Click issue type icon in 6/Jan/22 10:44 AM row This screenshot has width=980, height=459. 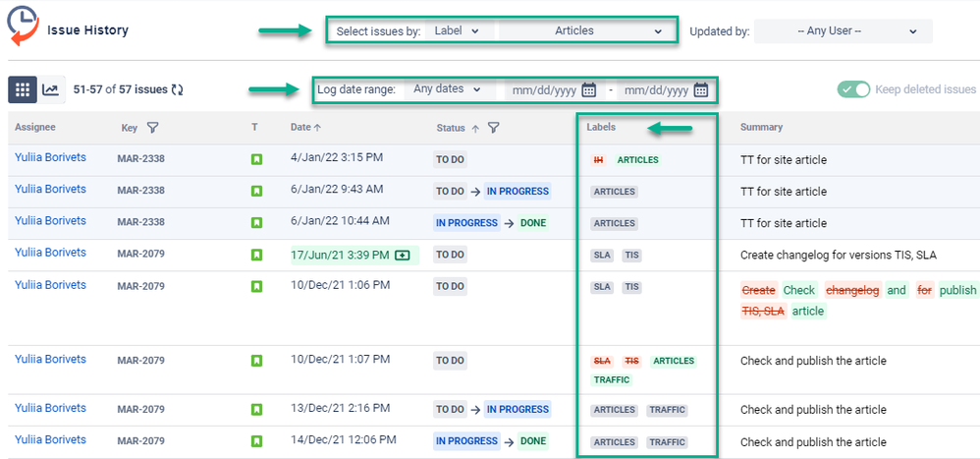tap(256, 222)
